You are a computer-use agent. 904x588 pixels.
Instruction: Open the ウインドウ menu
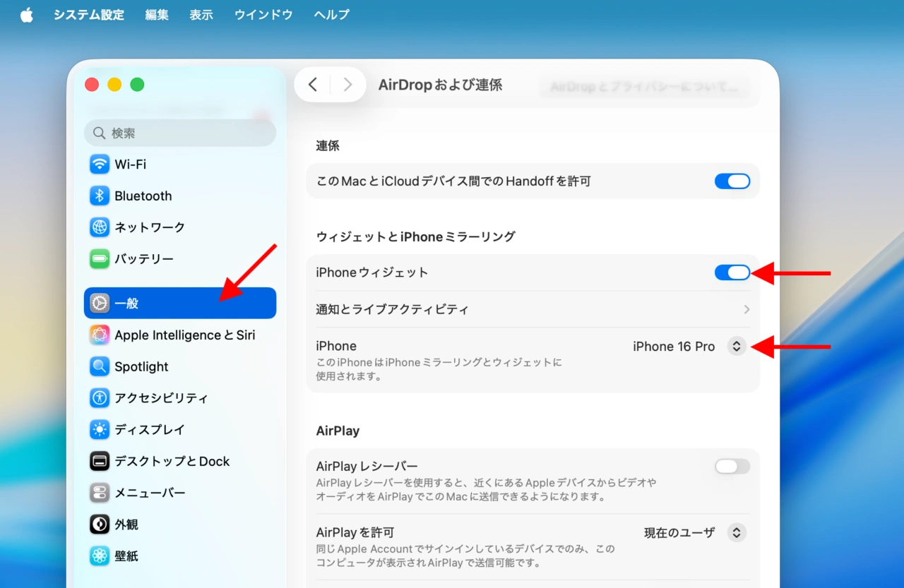point(263,14)
